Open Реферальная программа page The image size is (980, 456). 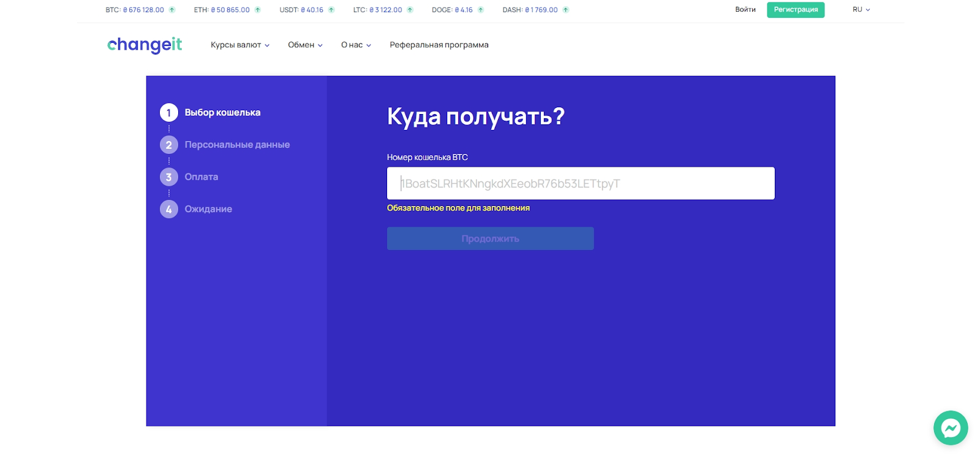tap(439, 45)
